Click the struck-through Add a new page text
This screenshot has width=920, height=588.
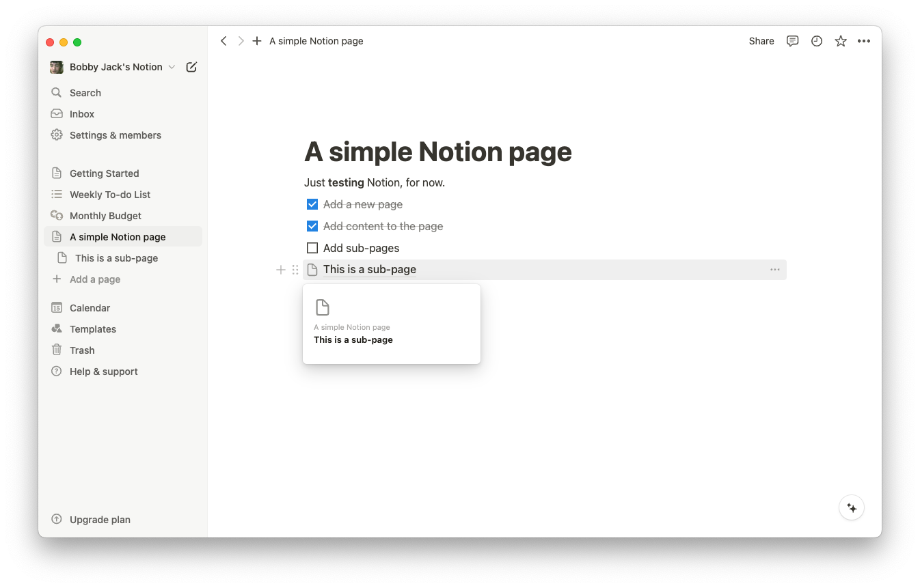[x=363, y=204]
